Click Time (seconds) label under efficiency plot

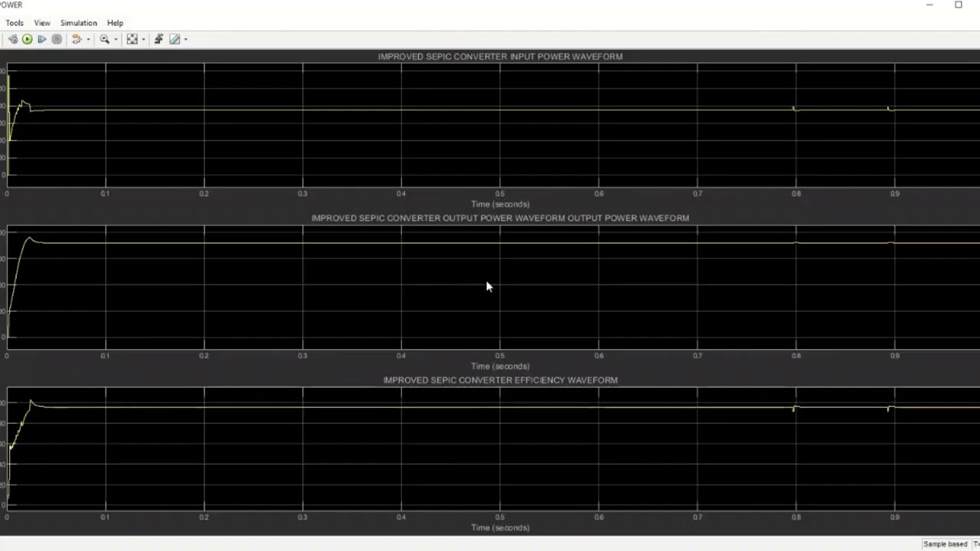[x=500, y=527]
